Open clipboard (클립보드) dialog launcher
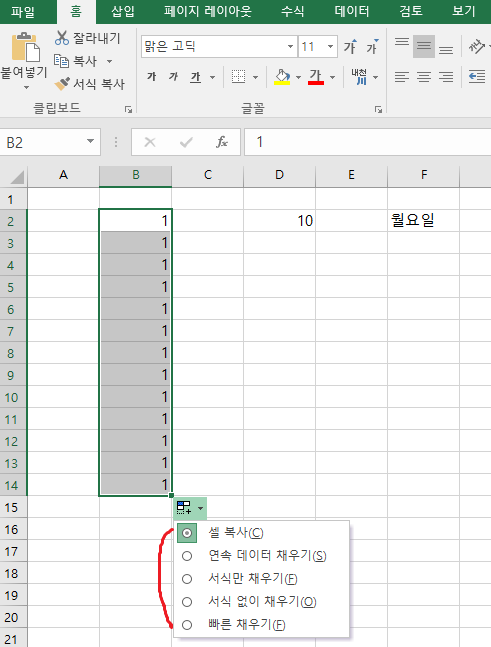Screen dimensions: 491x647 coord(128,109)
